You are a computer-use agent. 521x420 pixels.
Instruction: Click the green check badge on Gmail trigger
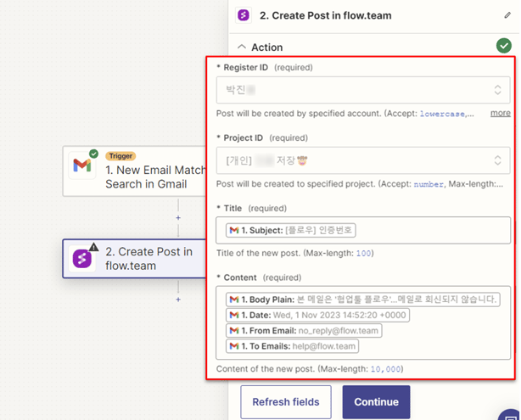93,154
